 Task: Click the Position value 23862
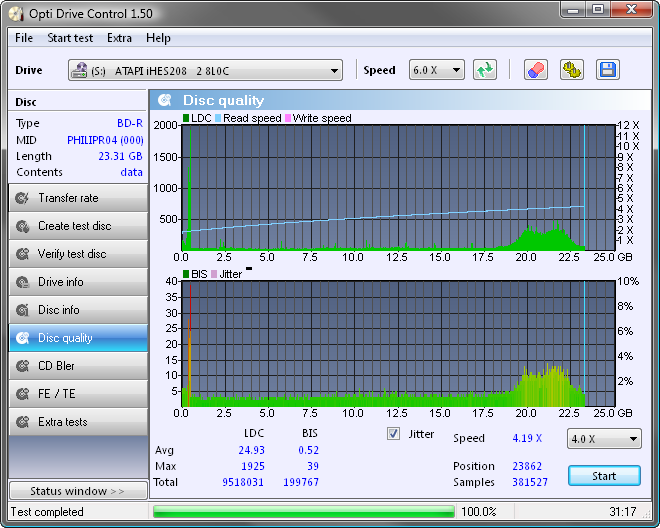coord(527,466)
